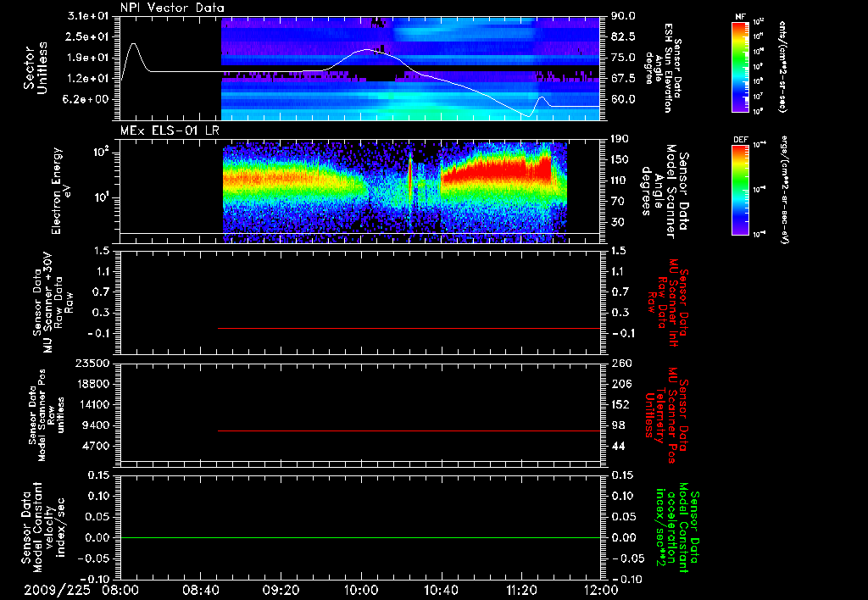Click the '23500' scanner position tick label
868x600 pixels.
(92, 364)
